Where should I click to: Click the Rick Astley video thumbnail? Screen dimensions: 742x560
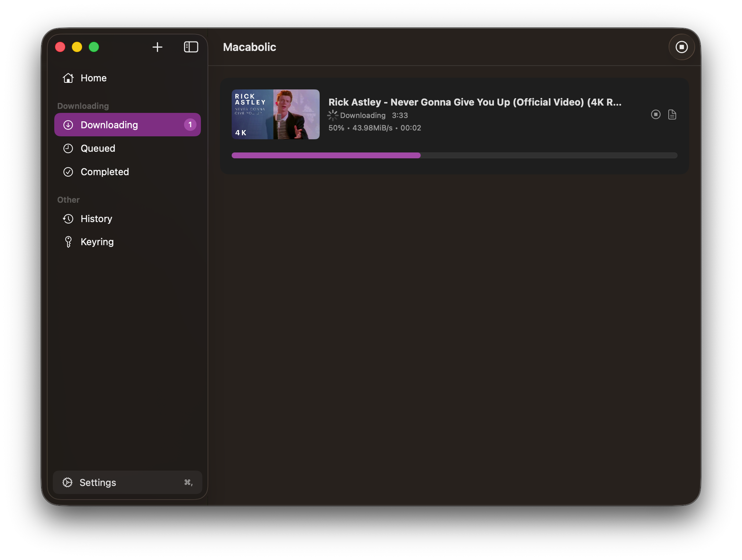275,114
